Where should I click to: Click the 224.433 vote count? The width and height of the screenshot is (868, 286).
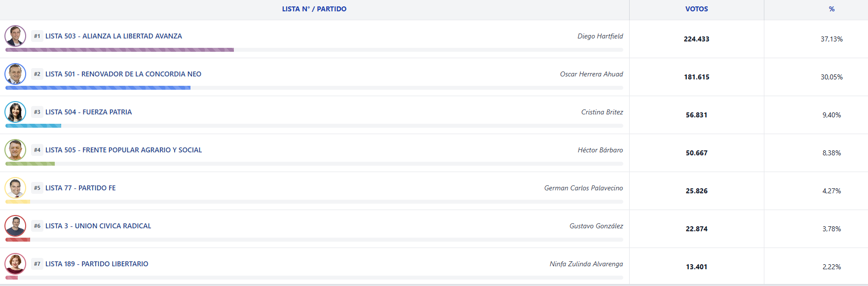pyautogui.click(x=696, y=39)
